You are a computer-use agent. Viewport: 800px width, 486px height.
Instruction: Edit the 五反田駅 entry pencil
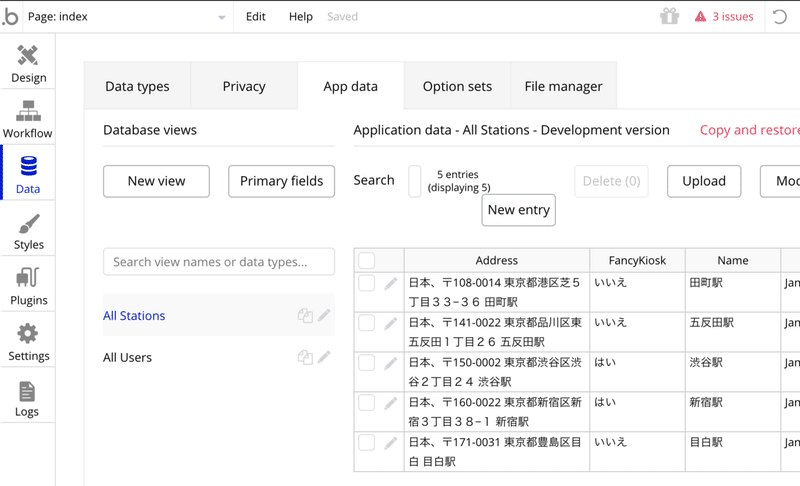coord(390,323)
